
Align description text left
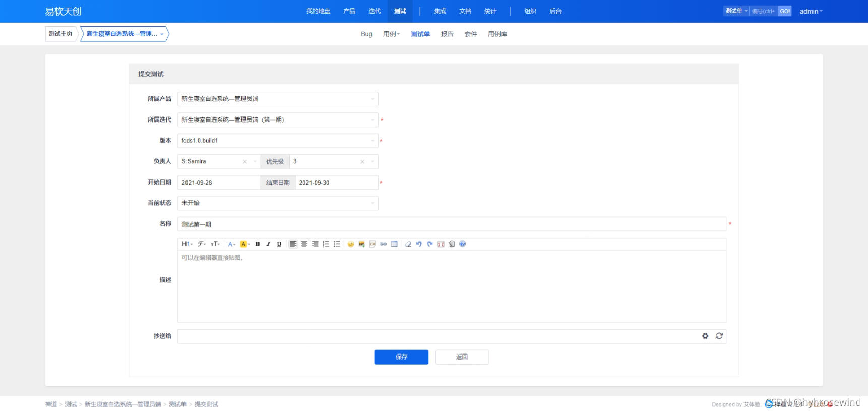293,244
